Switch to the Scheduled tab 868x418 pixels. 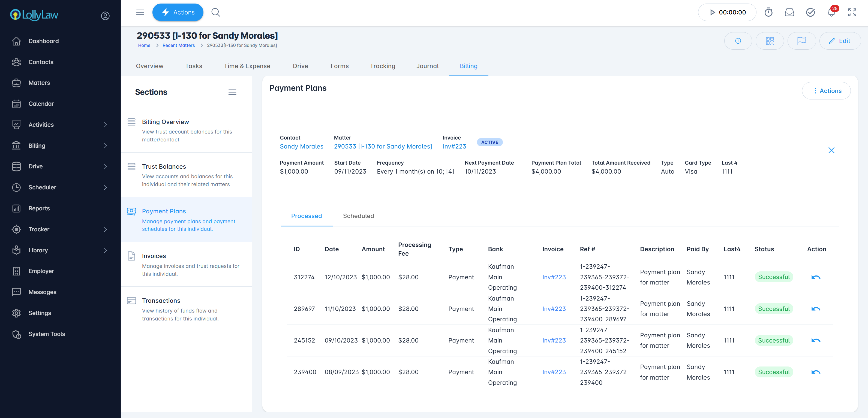coord(358,216)
